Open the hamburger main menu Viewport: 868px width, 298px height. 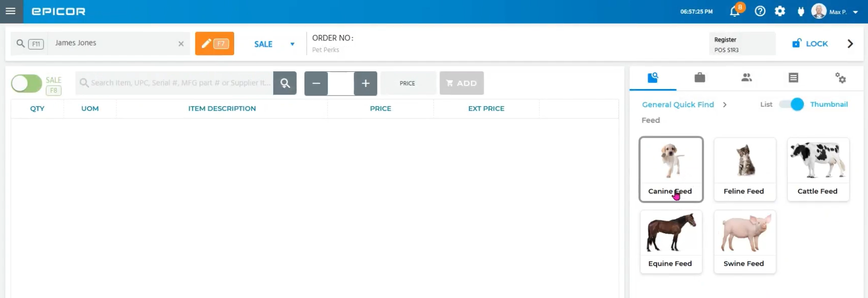[11, 11]
